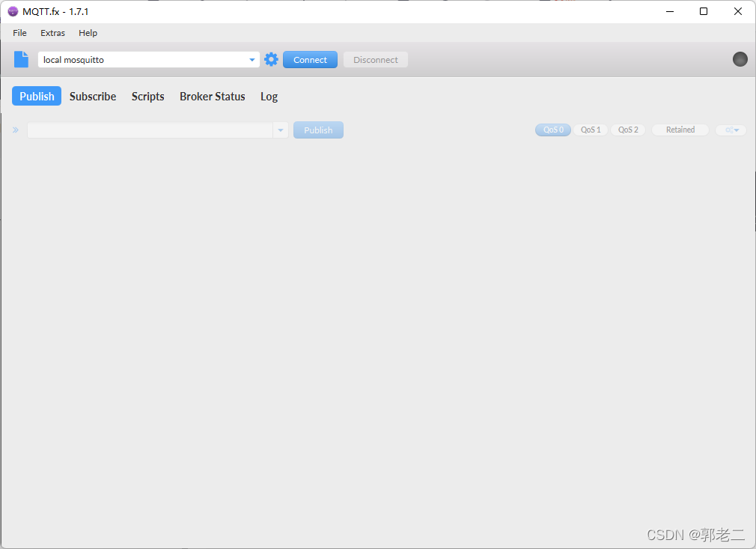756x549 pixels.
Task: Expand the publish panel double-arrow icon
Action: tap(16, 130)
